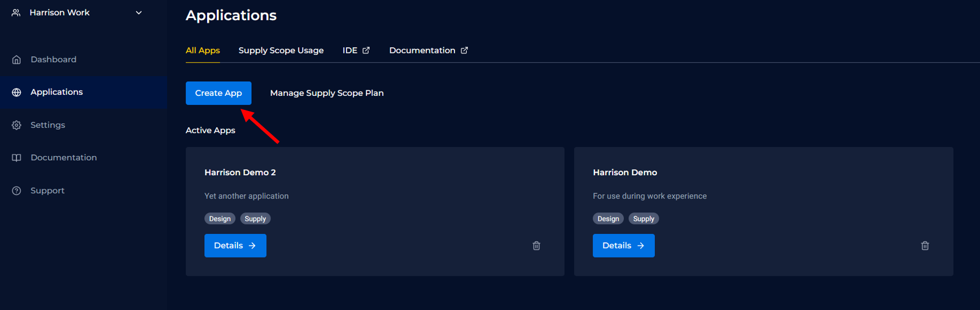Image resolution: width=980 pixels, height=310 pixels.
Task: Click the Applications globe icon
Action: click(16, 92)
